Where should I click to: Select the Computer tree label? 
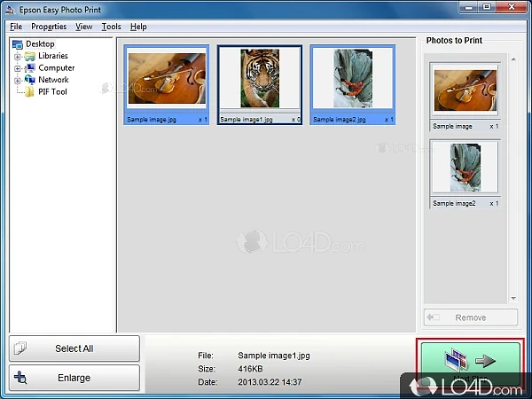(x=57, y=68)
